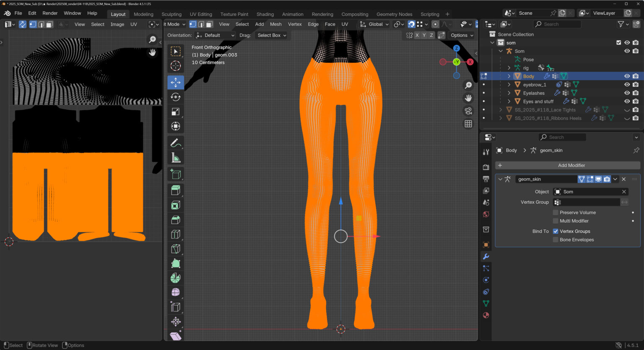Viewport: 644px width, 350px height.
Task: Select the Move tool in viewport toolbar
Action: (176, 82)
